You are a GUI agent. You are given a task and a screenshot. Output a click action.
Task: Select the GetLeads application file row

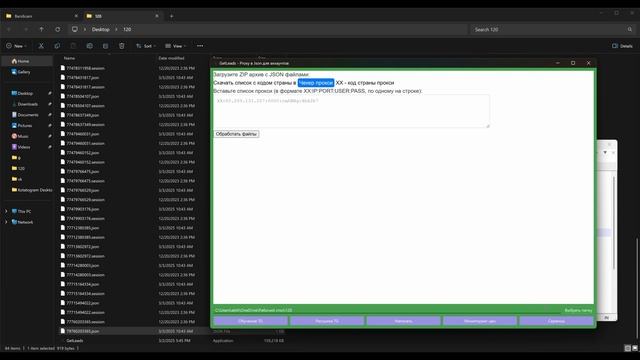[x=171, y=340]
